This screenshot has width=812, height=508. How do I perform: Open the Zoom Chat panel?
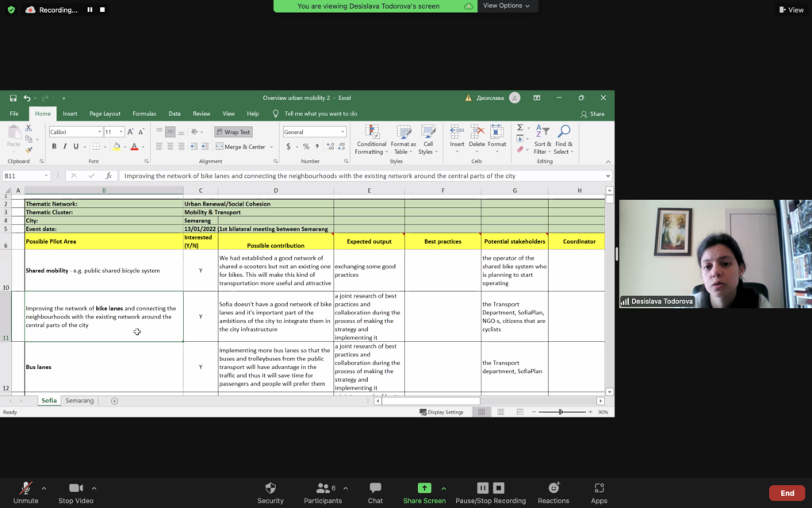(x=375, y=493)
